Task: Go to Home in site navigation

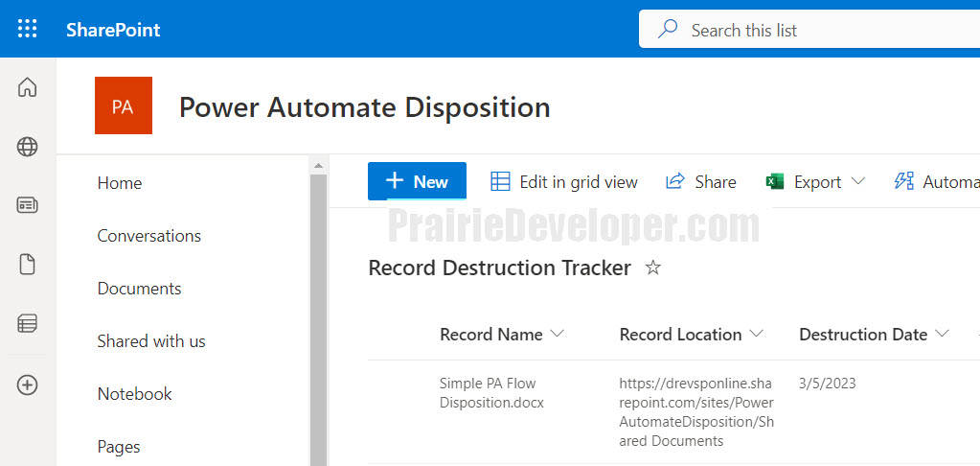Action: click(120, 183)
